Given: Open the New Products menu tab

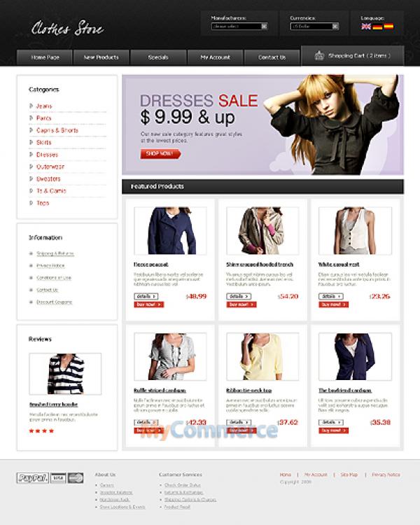Looking at the screenshot, I should [x=101, y=57].
